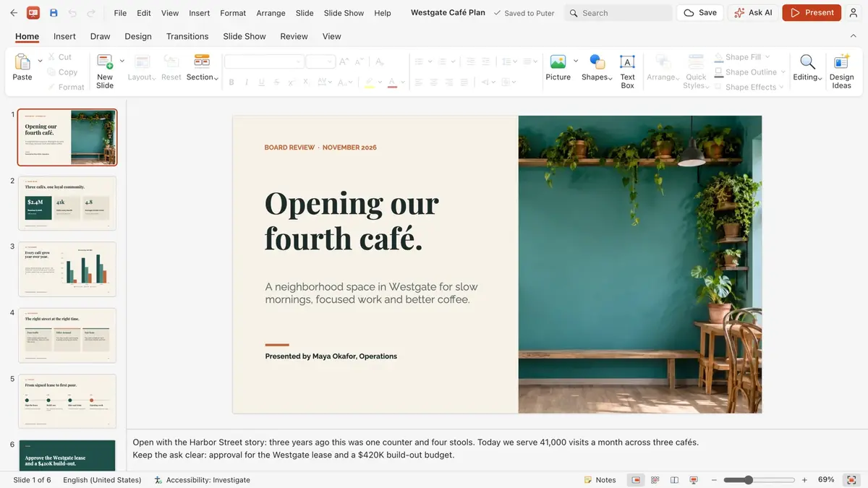Apply bold formatting
868x488 pixels.
(231, 82)
